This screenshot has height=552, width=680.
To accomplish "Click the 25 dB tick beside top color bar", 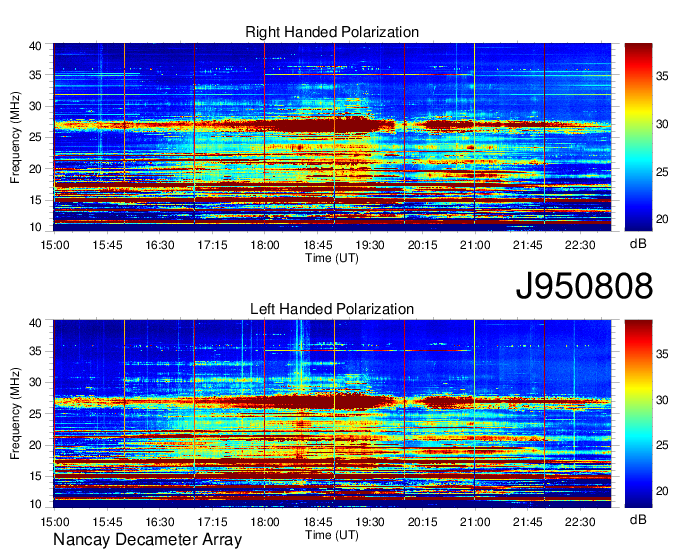I will (x=662, y=172).
